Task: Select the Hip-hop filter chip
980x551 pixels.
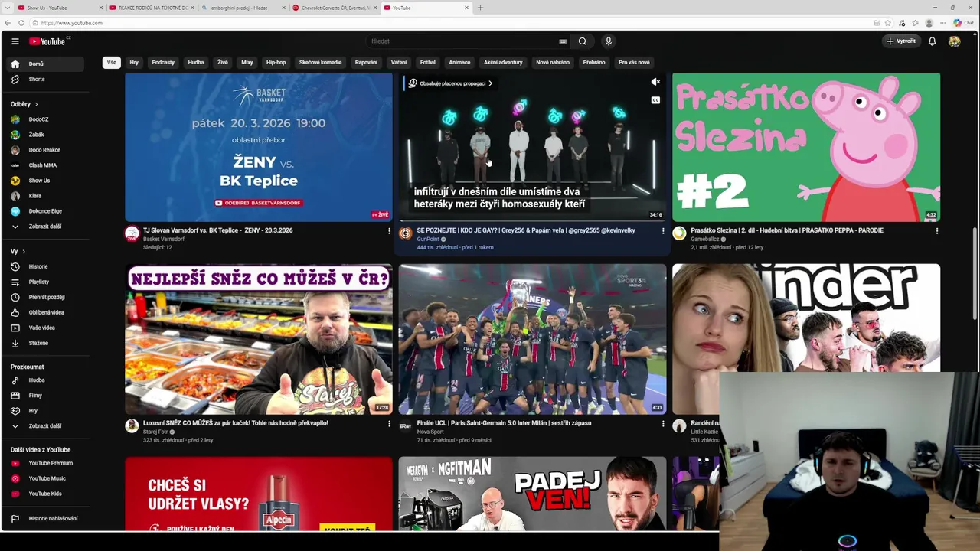Action: click(276, 63)
